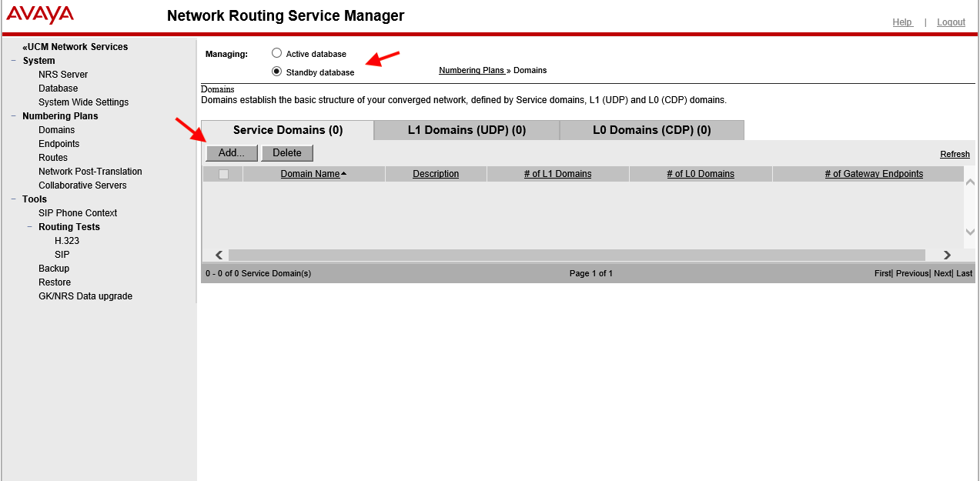The width and height of the screenshot is (980, 481).
Task: Click the horizontal scrollbar track of table
Action: tap(577, 255)
